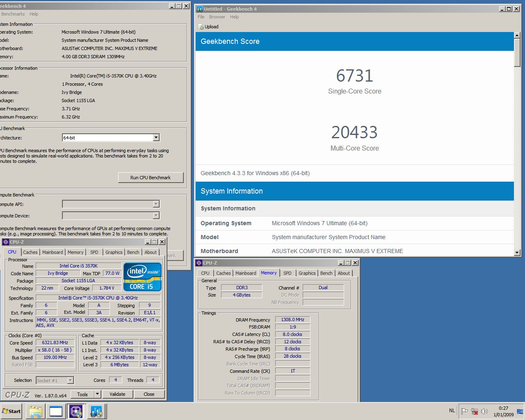Open the Selection Socket #1 dropdown in CPU-Z
525x420 pixels.
coord(70,381)
